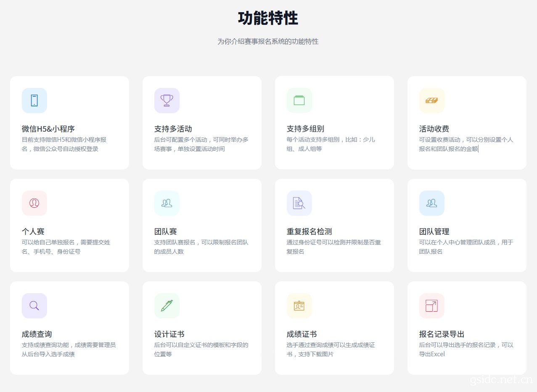This screenshot has width=537, height=392.
Task: Click the money icon above 活动收费
Action: coord(432,101)
